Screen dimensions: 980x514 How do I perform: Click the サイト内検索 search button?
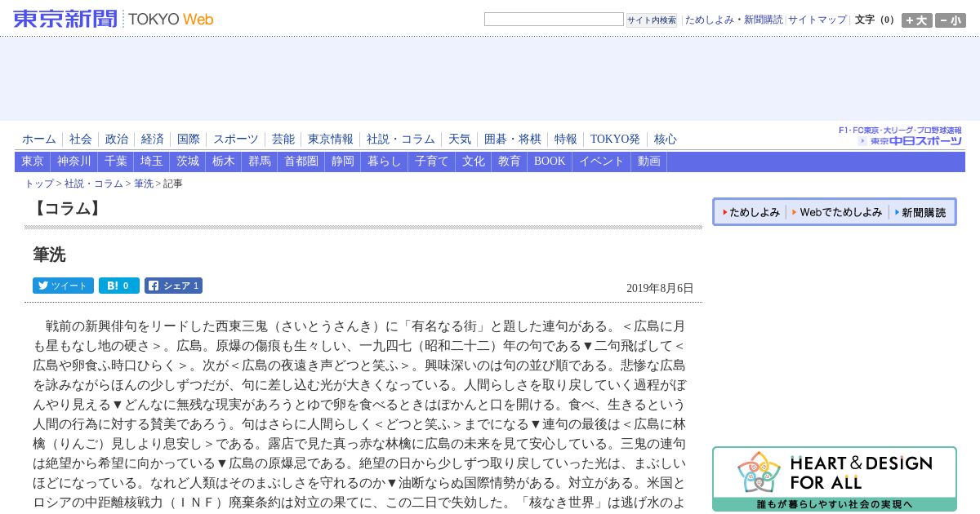coord(652,20)
